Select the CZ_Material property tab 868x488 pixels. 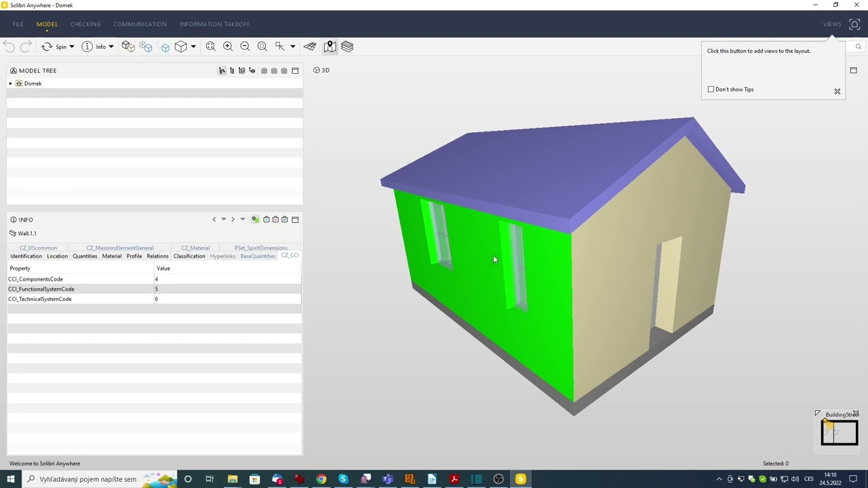tap(195, 248)
